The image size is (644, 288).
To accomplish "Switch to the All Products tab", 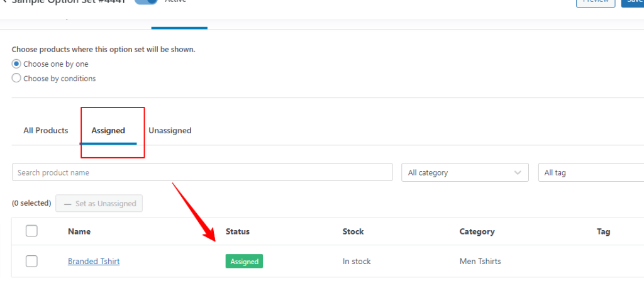I will [x=45, y=130].
